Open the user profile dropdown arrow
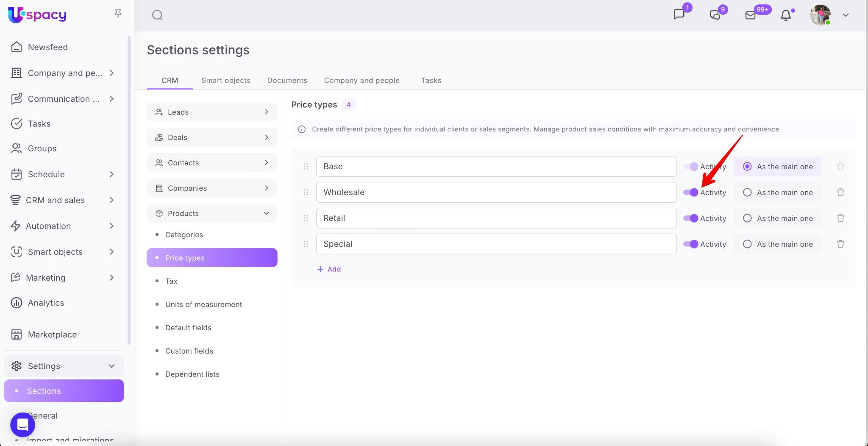The height and width of the screenshot is (446, 868). click(846, 15)
